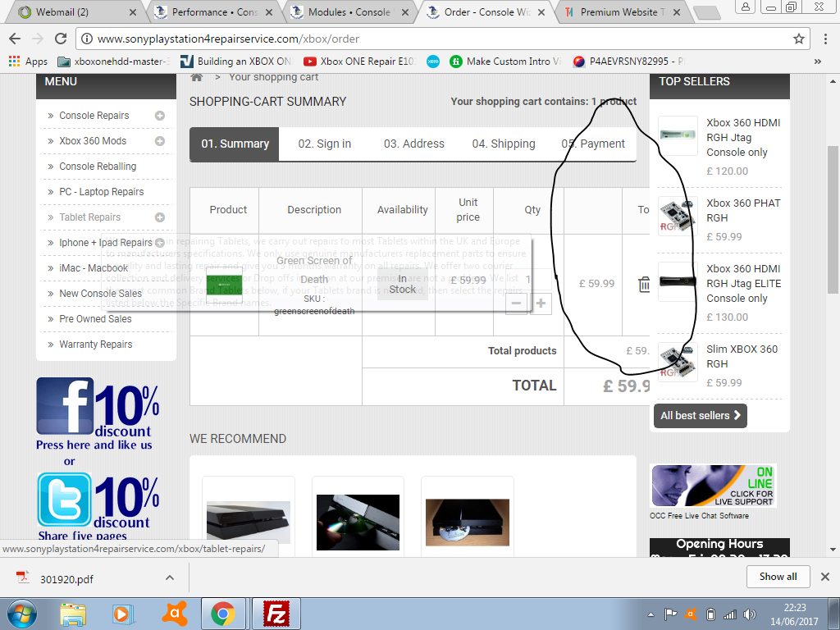The width and height of the screenshot is (840, 630).
Task: Open first recommended PS4 console thumbnail
Action: click(249, 523)
